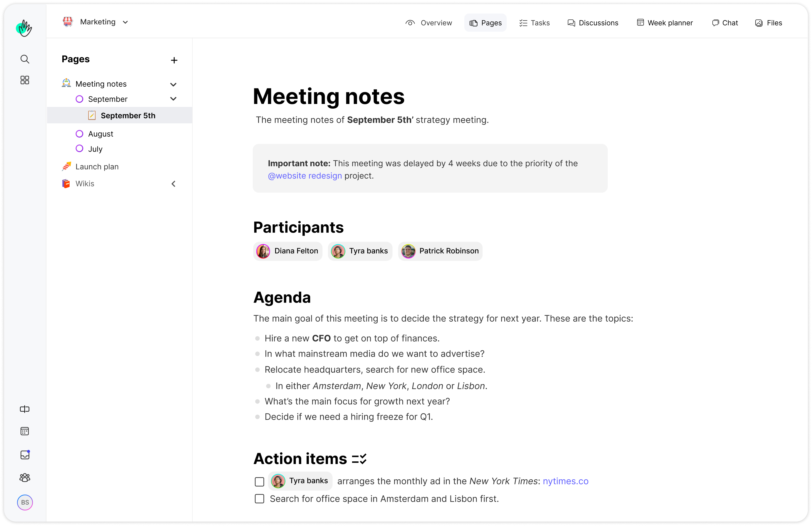Collapse the Meeting notes tree chevron
The height and width of the screenshot is (526, 812).
click(173, 84)
